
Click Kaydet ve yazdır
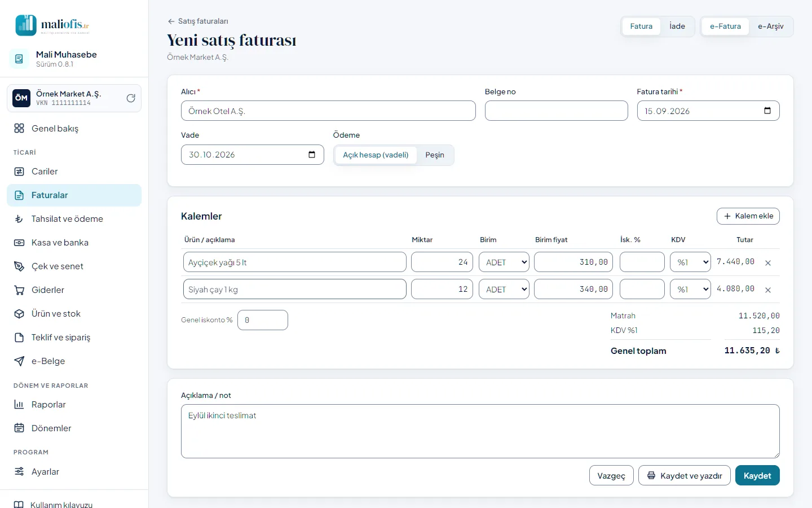point(685,476)
